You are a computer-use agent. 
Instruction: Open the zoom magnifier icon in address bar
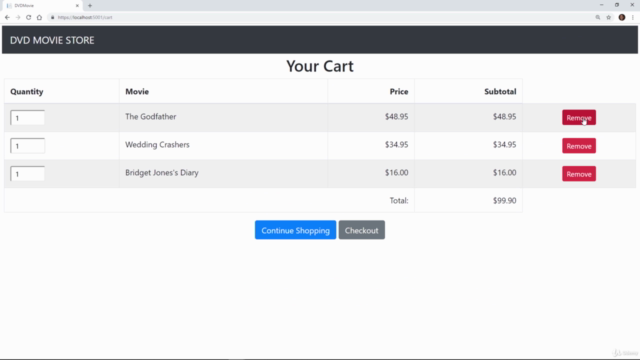point(598,18)
